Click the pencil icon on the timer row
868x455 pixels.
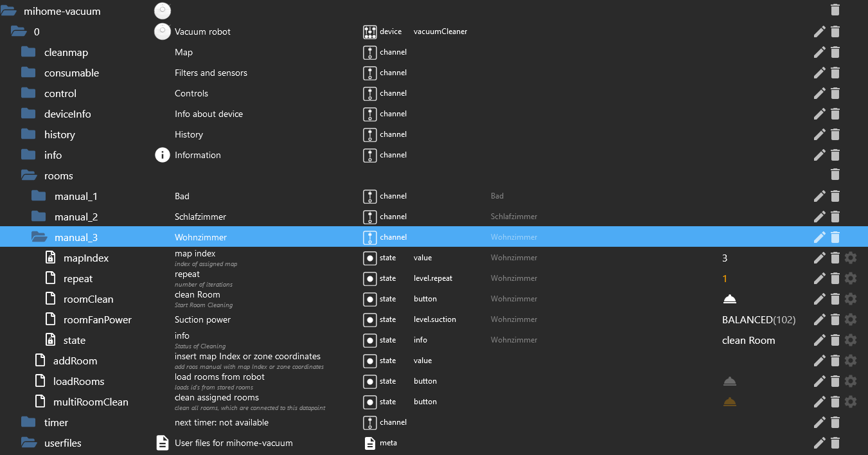pos(819,422)
